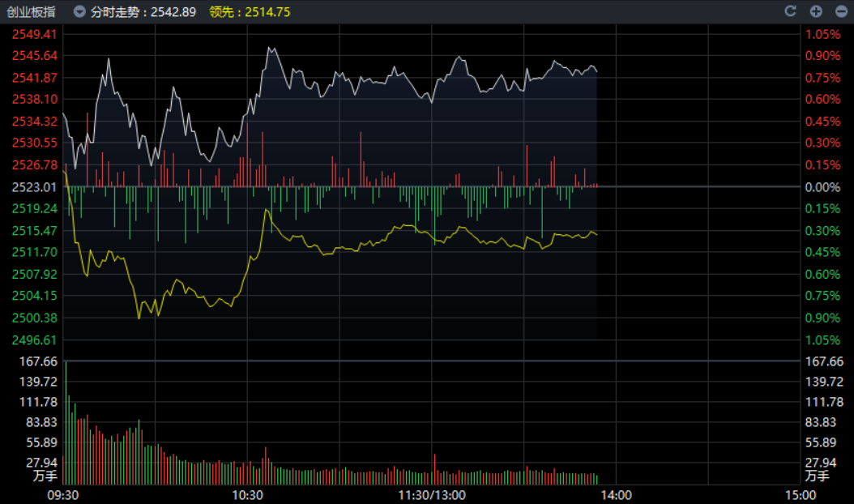Image resolution: width=854 pixels, height=504 pixels.
Task: Click the 2496.61 bottom price axis label
Action: click(x=34, y=340)
